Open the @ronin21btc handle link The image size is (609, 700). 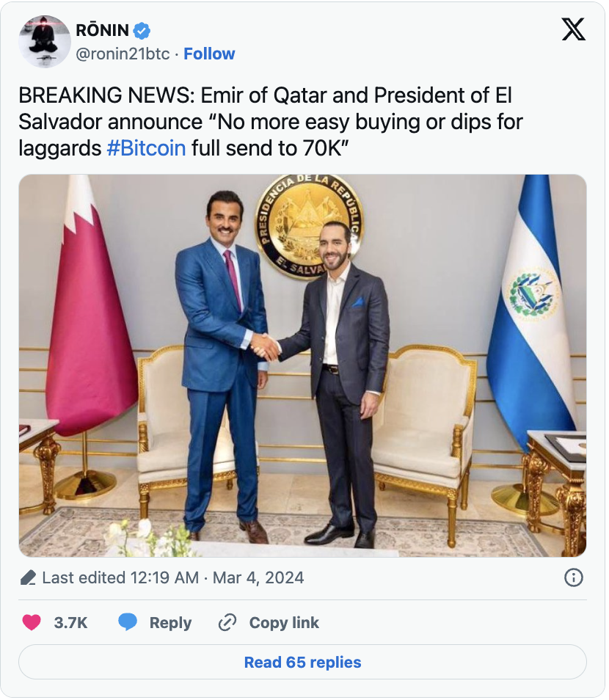[123, 54]
